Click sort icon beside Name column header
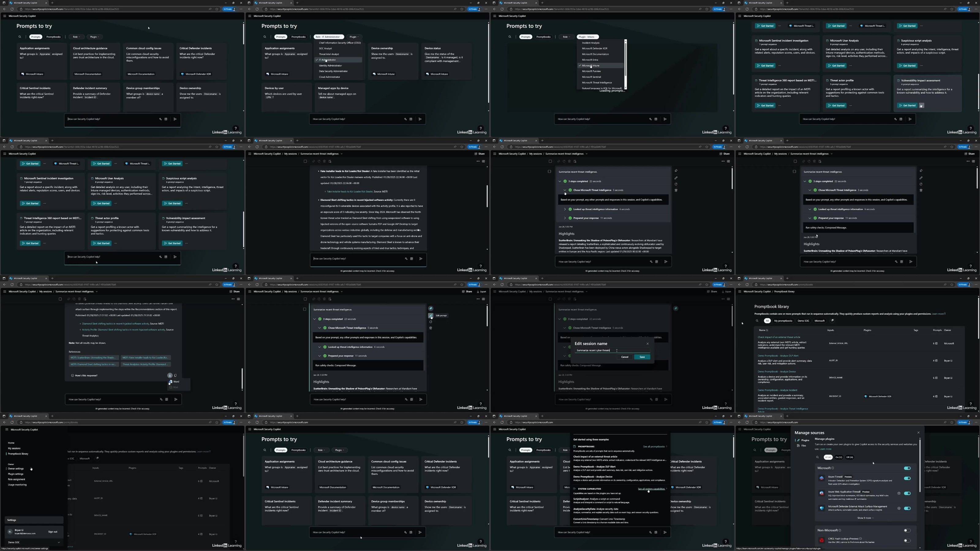The height and width of the screenshot is (551, 980). click(767, 330)
